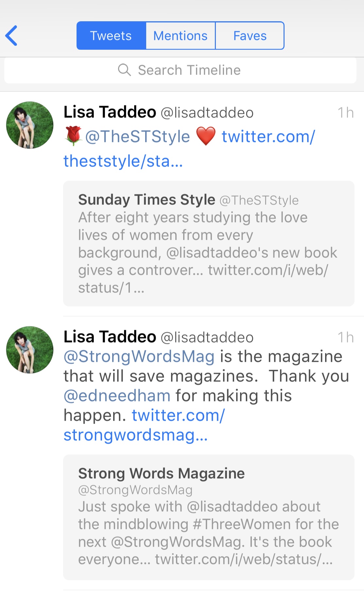The image size is (364, 599).
Task: Tap the red heart emoji
Action: click(206, 136)
